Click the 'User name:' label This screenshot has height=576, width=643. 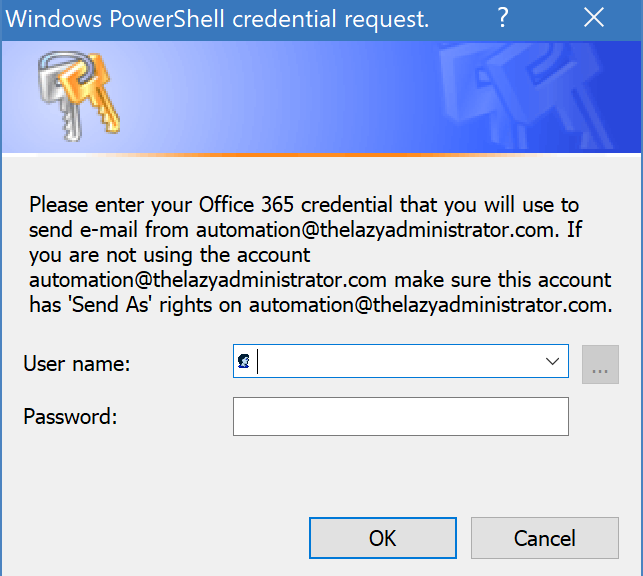77,364
